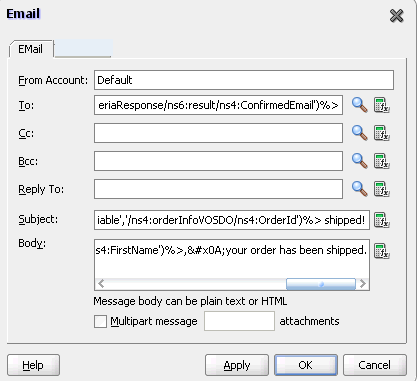
Task: Open expression builder for Body field
Action: coord(382,251)
